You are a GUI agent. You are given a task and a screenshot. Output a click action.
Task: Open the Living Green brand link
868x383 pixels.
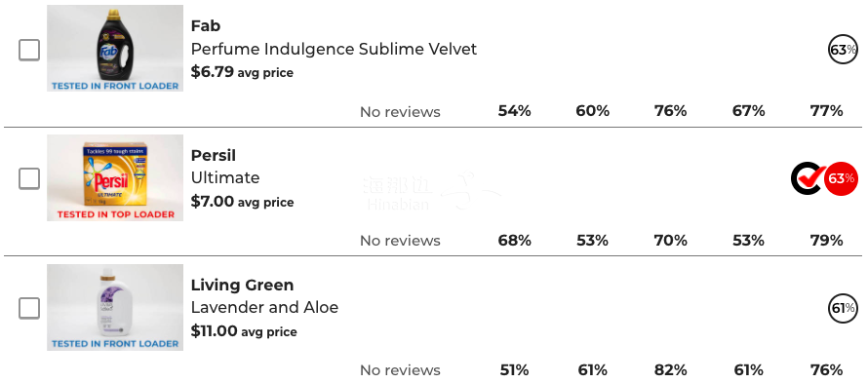[x=243, y=285]
